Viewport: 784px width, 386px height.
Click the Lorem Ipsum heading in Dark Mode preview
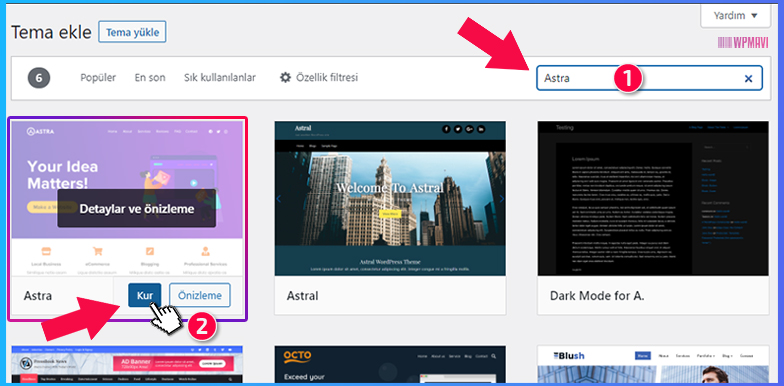[586, 159]
